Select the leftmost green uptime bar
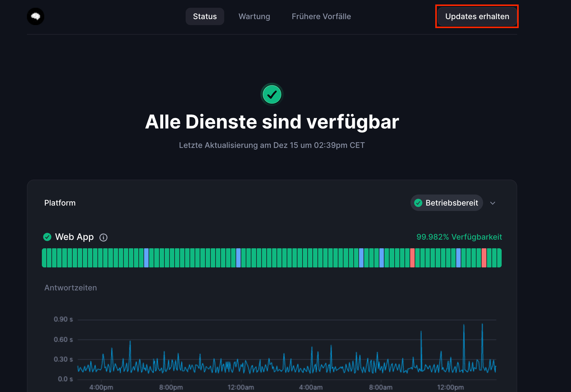571x392 pixels. 44,258
